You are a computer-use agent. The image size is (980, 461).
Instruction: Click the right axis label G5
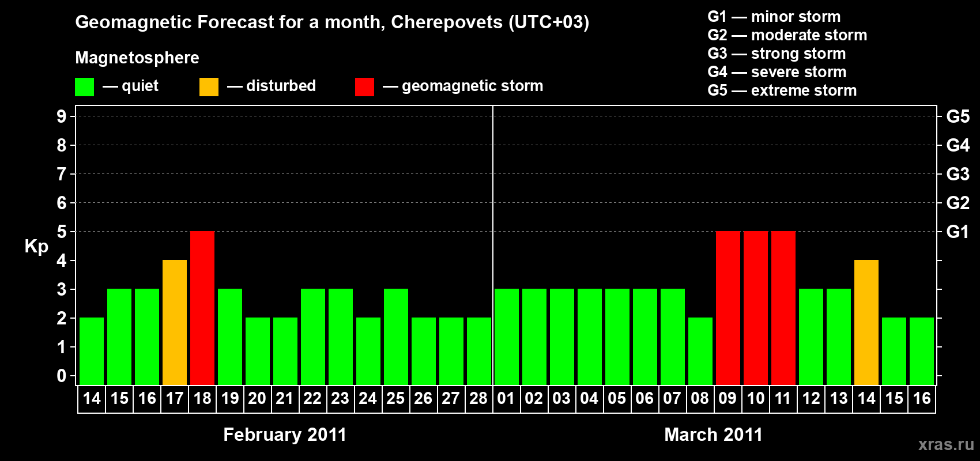click(958, 116)
